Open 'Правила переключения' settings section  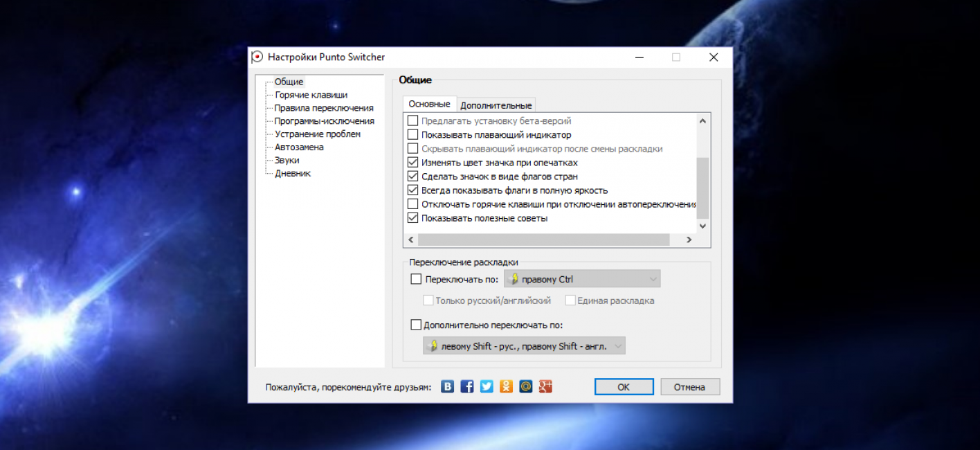coord(324,108)
